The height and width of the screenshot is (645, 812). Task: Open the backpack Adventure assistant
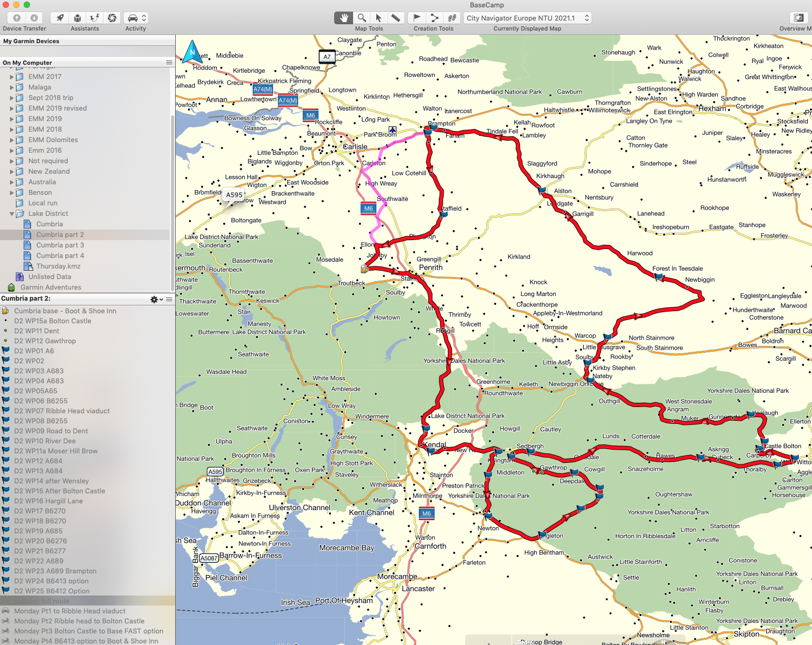[x=77, y=18]
